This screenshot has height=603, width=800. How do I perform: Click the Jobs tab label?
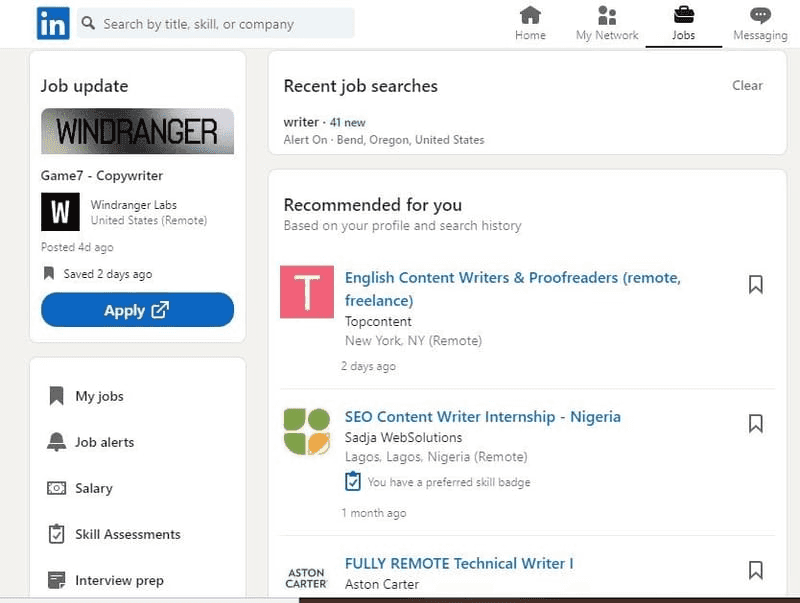point(683,35)
